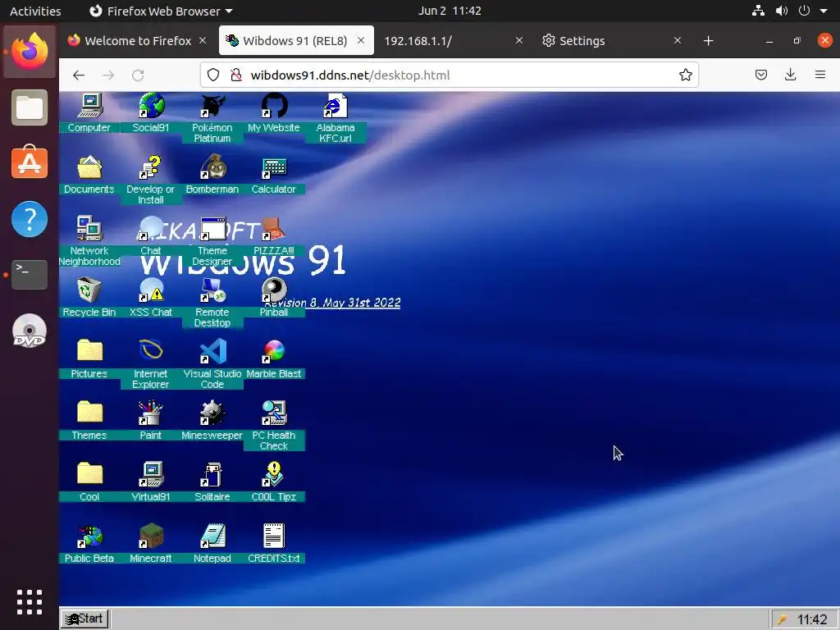Open Ubuntu Software in dock
The image size is (840, 630).
coord(30,162)
